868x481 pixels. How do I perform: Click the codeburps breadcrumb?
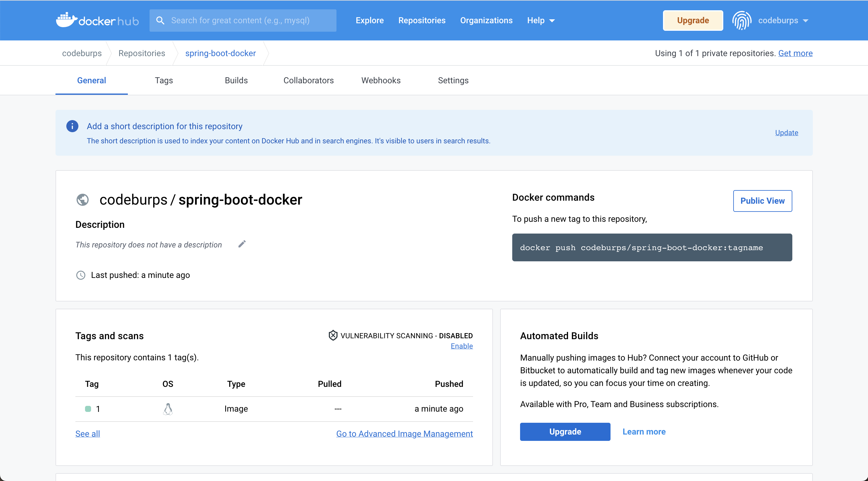pos(82,53)
